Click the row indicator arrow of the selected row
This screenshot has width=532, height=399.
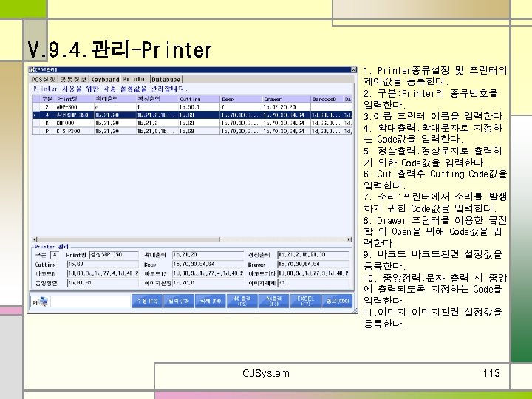(x=35, y=115)
